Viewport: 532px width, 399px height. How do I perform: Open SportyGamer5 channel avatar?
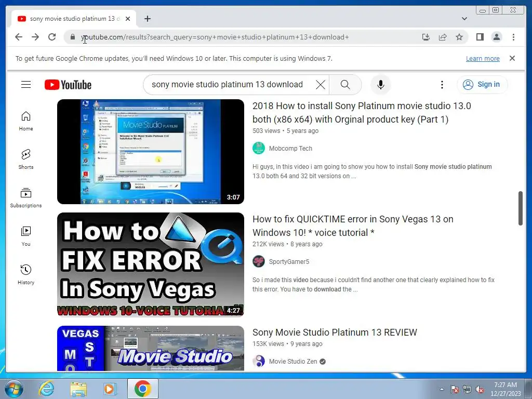(x=259, y=262)
